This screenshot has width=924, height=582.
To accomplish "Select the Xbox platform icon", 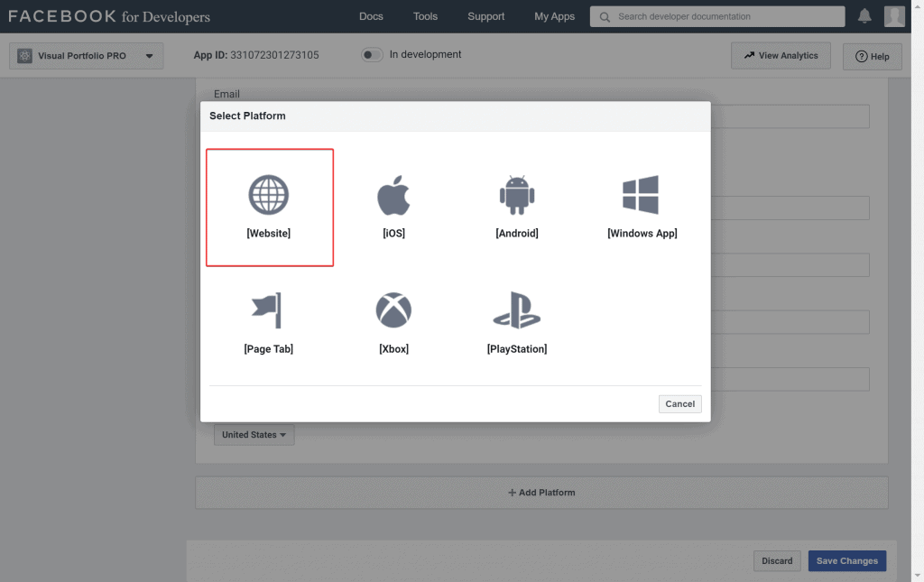I will 393,310.
